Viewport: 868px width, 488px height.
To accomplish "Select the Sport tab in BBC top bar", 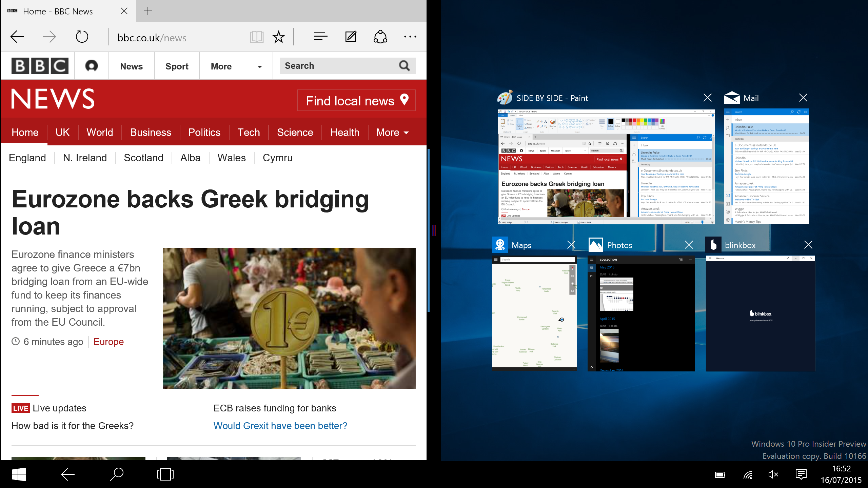I will pos(177,66).
